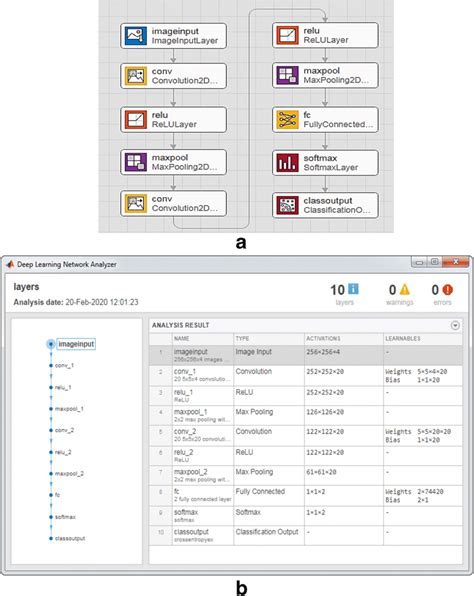This screenshot has height=596, width=474.
Task: Click the fc fully connected network icon
Action: pyautogui.click(x=287, y=120)
